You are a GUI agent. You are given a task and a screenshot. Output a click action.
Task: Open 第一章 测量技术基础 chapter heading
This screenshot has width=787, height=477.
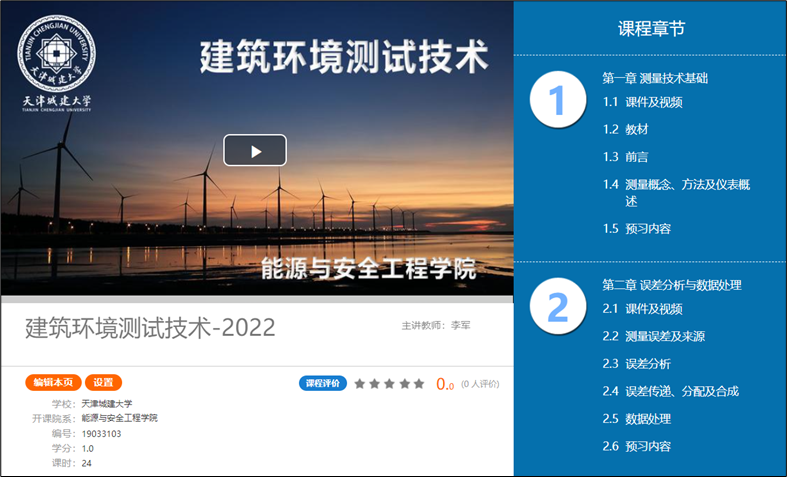pyautogui.click(x=655, y=78)
